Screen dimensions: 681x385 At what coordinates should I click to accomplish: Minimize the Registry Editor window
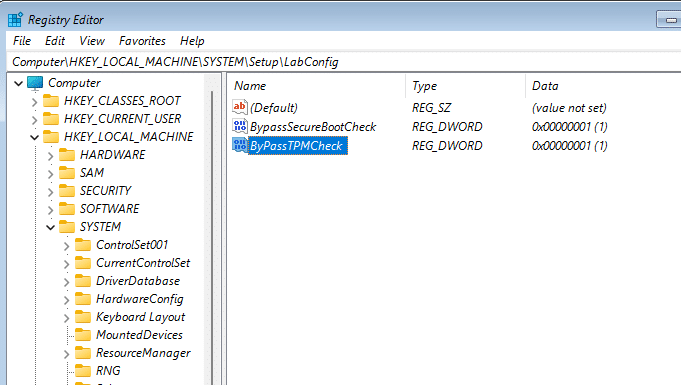pos(670,20)
